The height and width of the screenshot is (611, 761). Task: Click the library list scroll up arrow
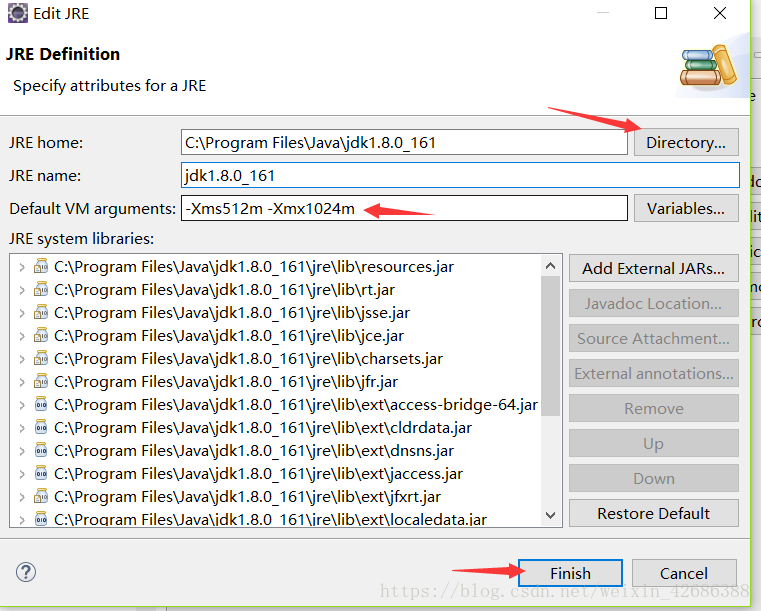[550, 265]
